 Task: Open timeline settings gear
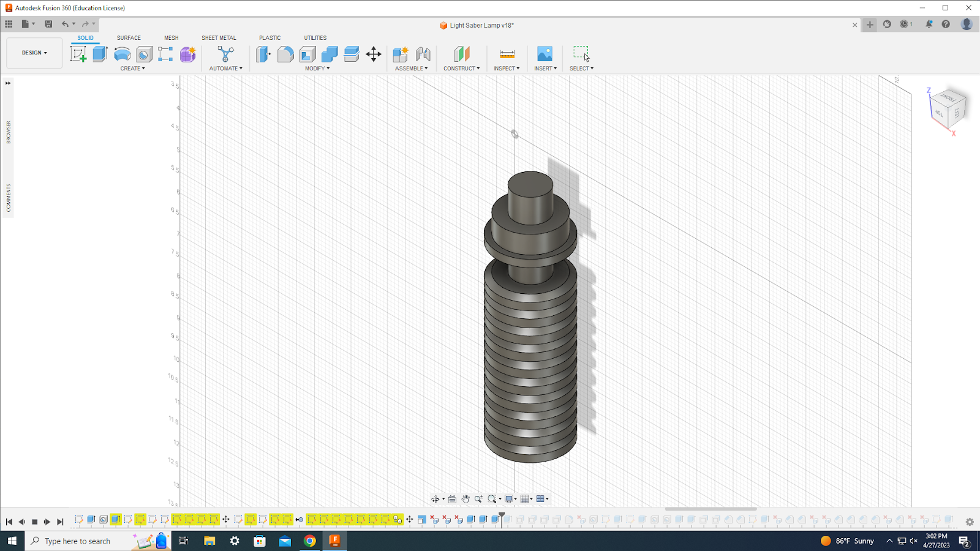[x=970, y=522]
